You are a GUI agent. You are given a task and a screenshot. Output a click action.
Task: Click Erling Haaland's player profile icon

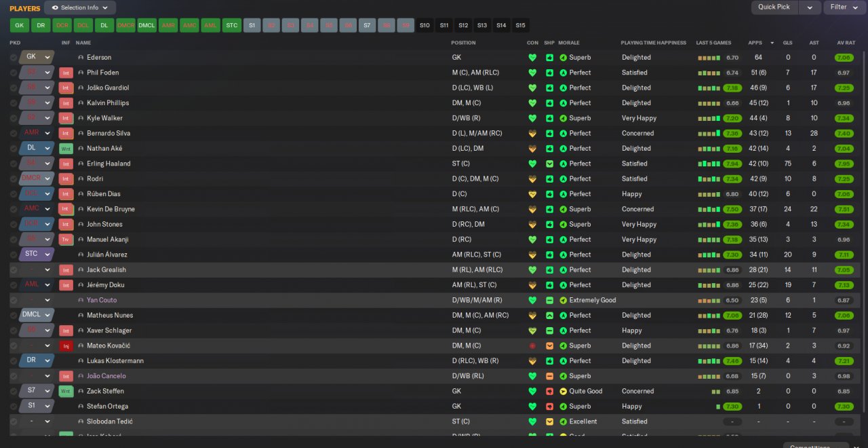point(81,164)
